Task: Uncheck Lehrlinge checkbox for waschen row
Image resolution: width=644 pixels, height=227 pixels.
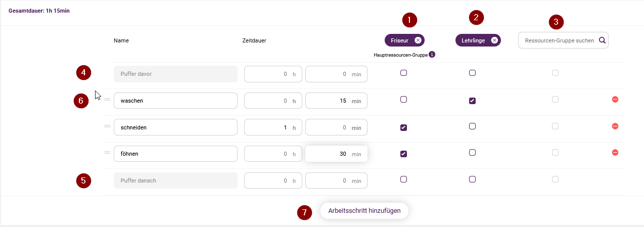Action: (472, 101)
